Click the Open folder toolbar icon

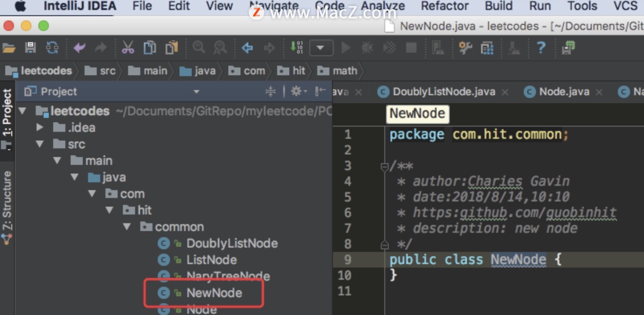pyautogui.click(x=9, y=47)
